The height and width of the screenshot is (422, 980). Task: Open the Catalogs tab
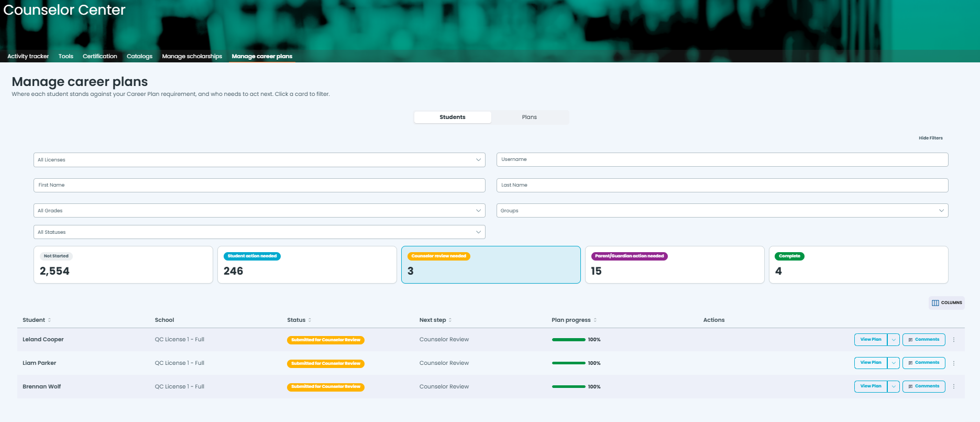coord(139,56)
